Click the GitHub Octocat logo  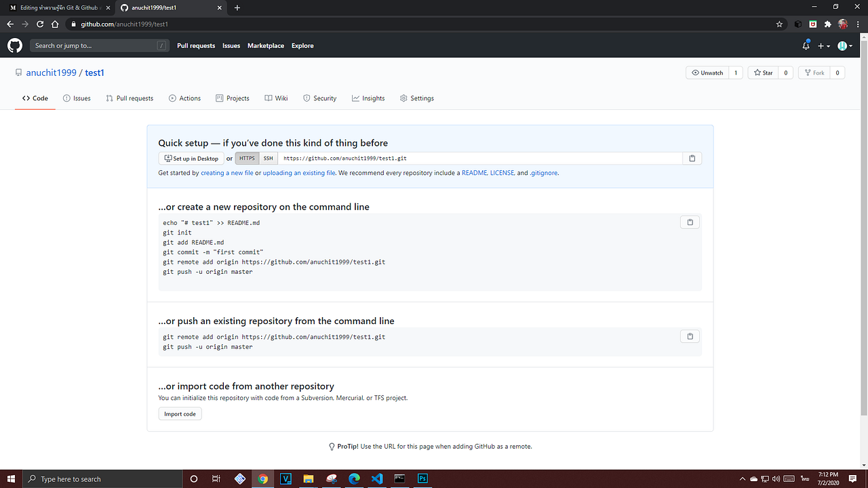[x=14, y=45]
